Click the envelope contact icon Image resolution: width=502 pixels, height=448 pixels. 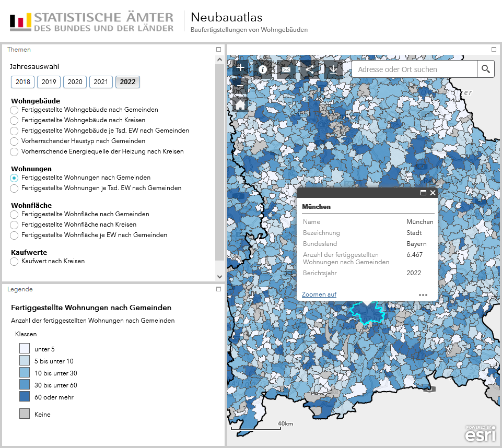(x=286, y=69)
